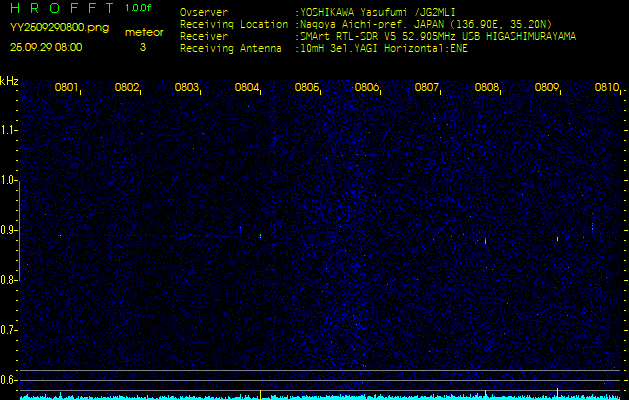Click the green meteor echo near 0809
Image resolution: width=629 pixels, height=400 pixels.
(x=558, y=239)
